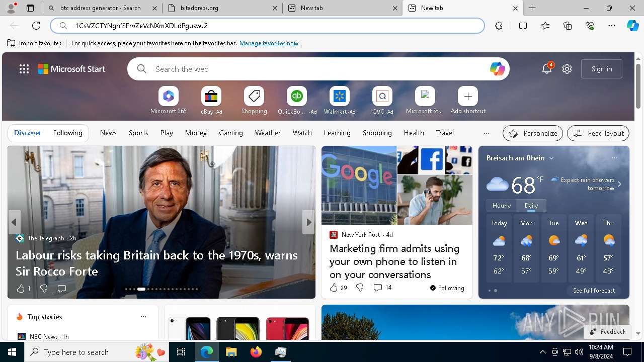Image resolution: width=644 pixels, height=362 pixels.
Task: Refresh the page with the reload icon
Action: [36, 26]
